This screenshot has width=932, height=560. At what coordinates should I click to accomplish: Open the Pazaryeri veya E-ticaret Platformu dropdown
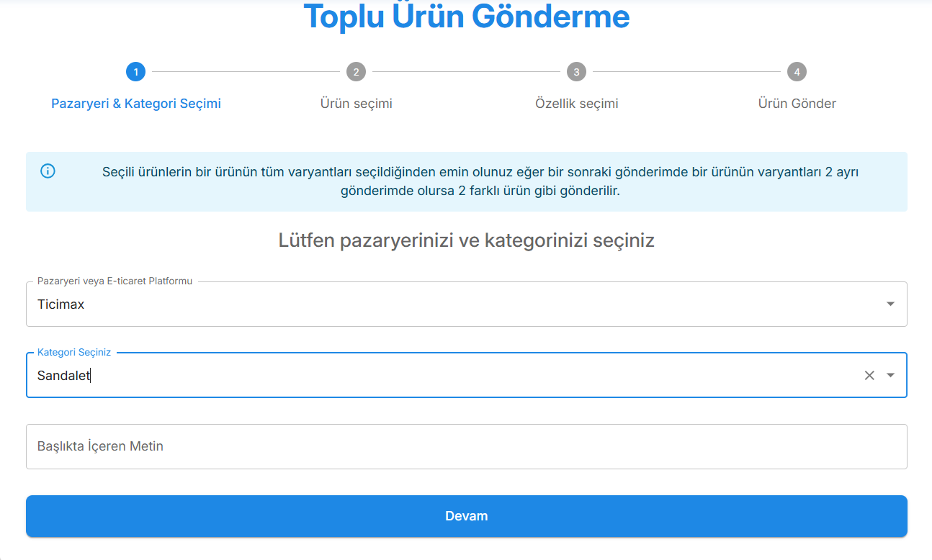[467, 304]
